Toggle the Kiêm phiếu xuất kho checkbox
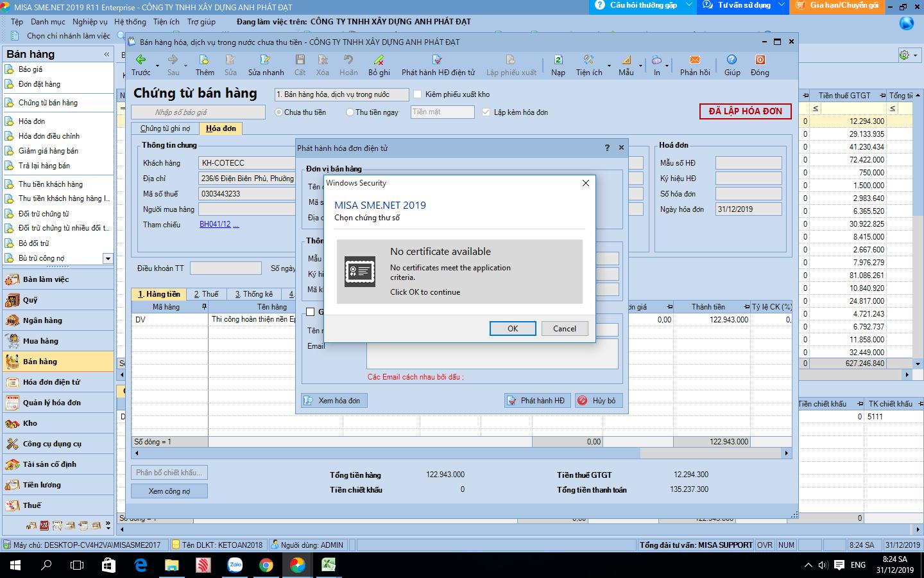Screen dimensions: 924x578 418,94
